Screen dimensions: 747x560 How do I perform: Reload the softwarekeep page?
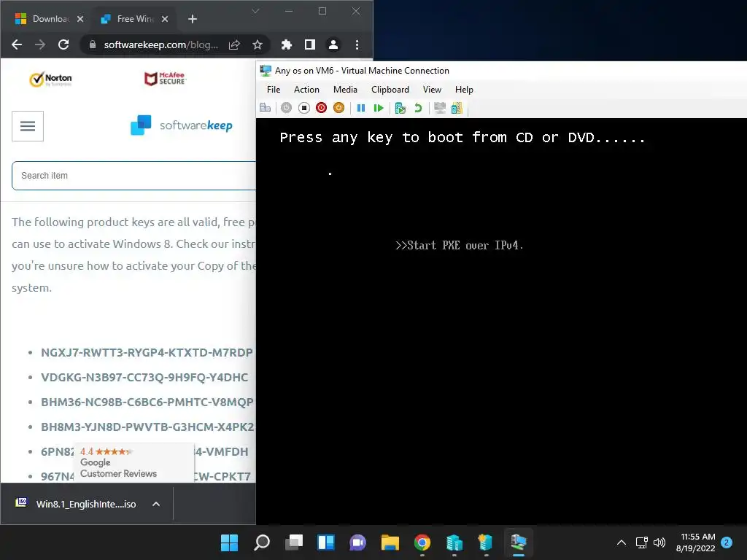click(x=63, y=44)
